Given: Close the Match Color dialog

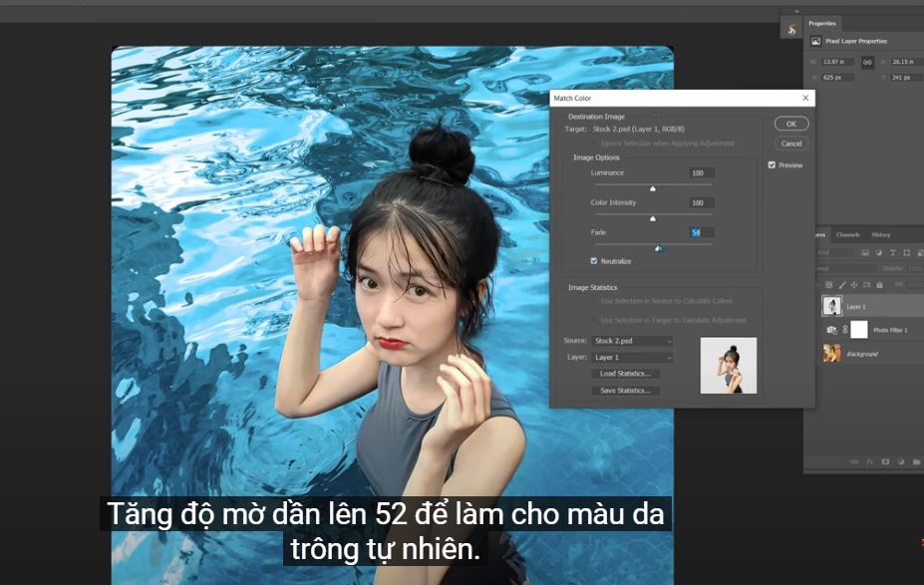Looking at the screenshot, I should (805, 98).
